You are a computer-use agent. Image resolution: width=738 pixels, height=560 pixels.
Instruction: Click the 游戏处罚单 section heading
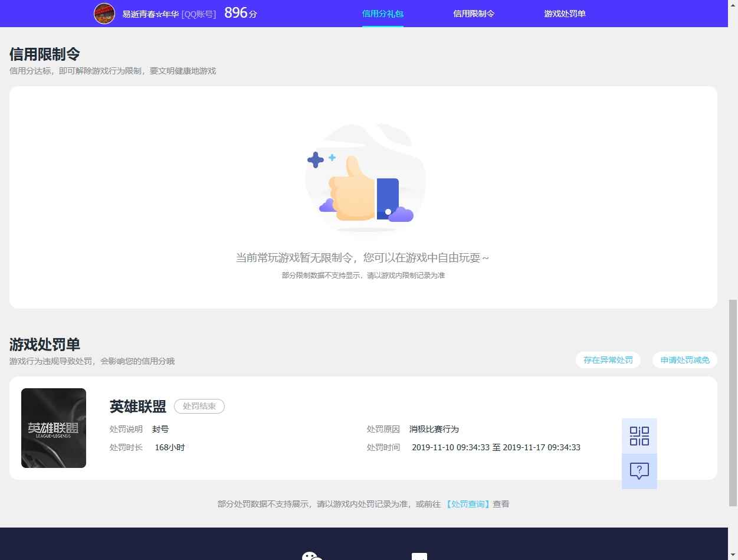[45, 345]
